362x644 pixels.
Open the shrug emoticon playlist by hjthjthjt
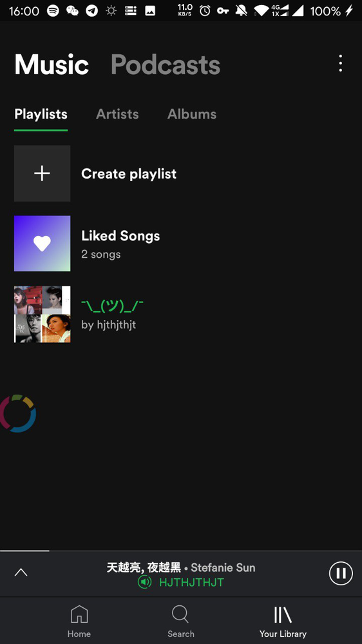[181, 314]
